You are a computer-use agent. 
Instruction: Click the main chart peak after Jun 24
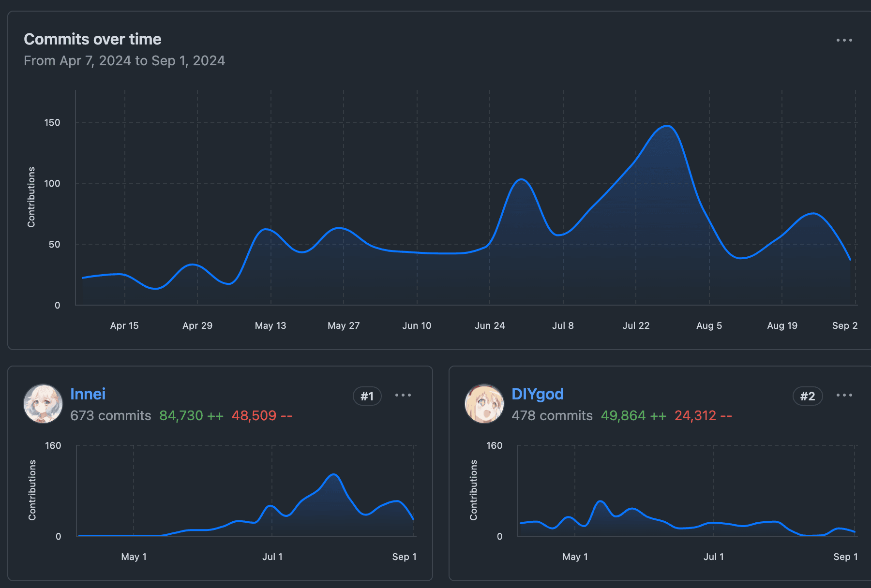pos(521,179)
